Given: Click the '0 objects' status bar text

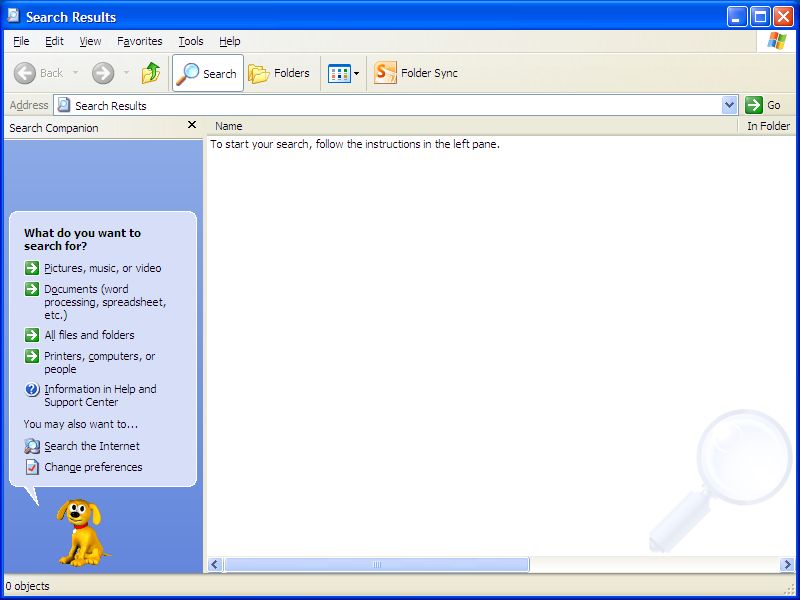Looking at the screenshot, I should tap(28, 586).
